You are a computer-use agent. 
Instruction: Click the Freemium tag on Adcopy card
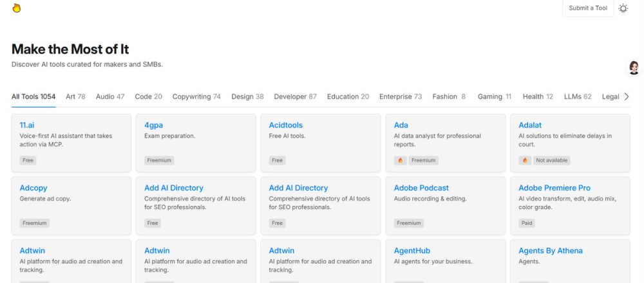coord(35,223)
